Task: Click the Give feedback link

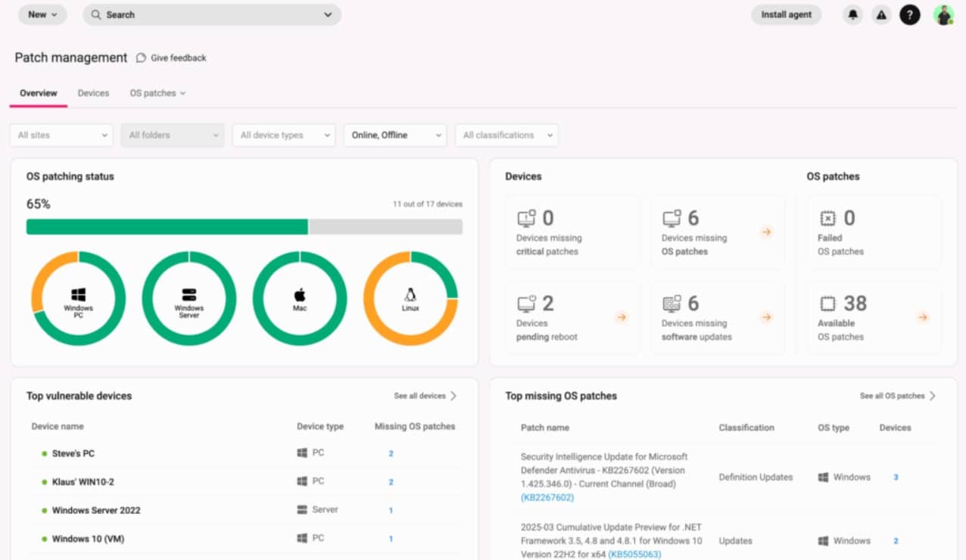Action: coord(179,58)
